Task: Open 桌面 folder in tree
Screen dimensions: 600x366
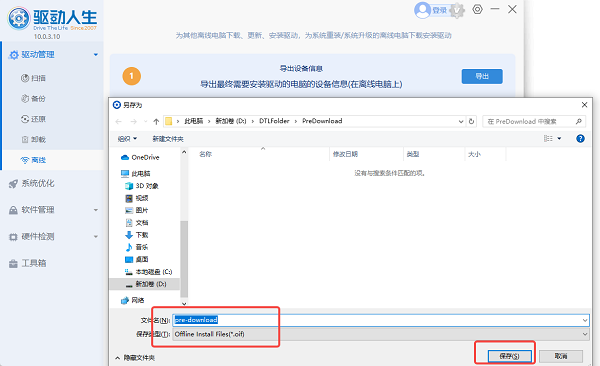Action: (x=137, y=260)
